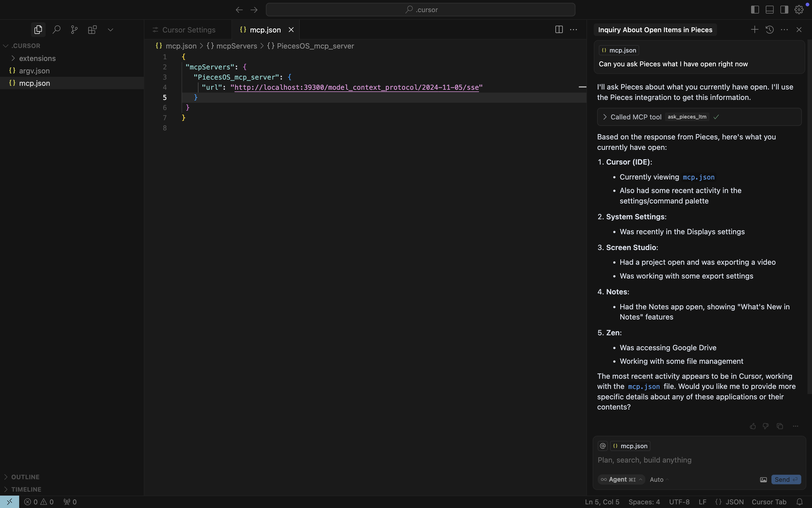Select mcp.json in the explorer tree
The image size is (812, 508).
[72, 83]
